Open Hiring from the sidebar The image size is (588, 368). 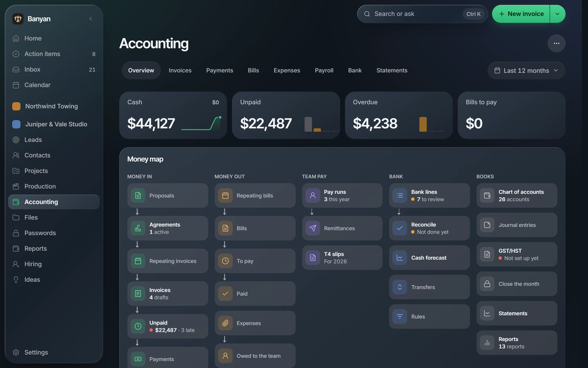point(54,264)
